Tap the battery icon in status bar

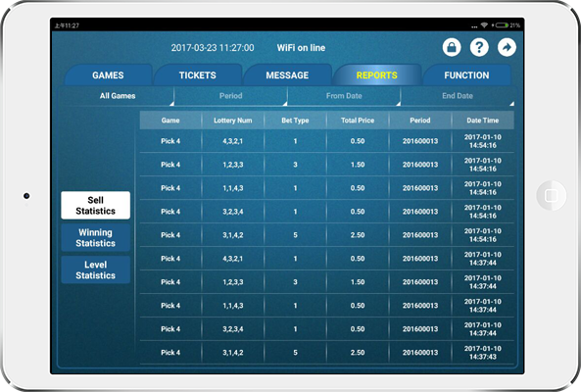point(502,25)
